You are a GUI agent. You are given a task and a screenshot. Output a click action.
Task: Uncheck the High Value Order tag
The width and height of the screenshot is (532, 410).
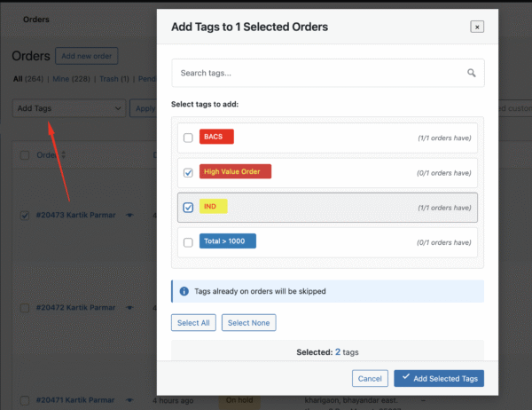click(187, 172)
